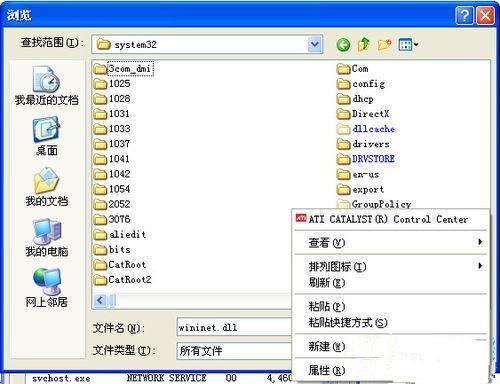Select the DirectX folder
Image resolution: width=500 pixels, height=384 pixels.
click(x=363, y=114)
